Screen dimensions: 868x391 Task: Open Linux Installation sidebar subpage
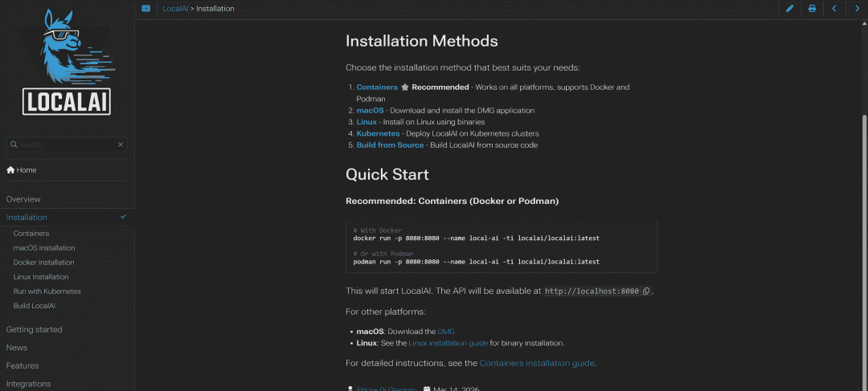[41, 276]
